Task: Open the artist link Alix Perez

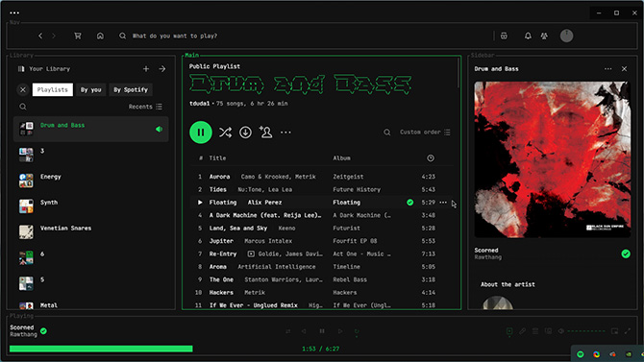Action: (264, 203)
